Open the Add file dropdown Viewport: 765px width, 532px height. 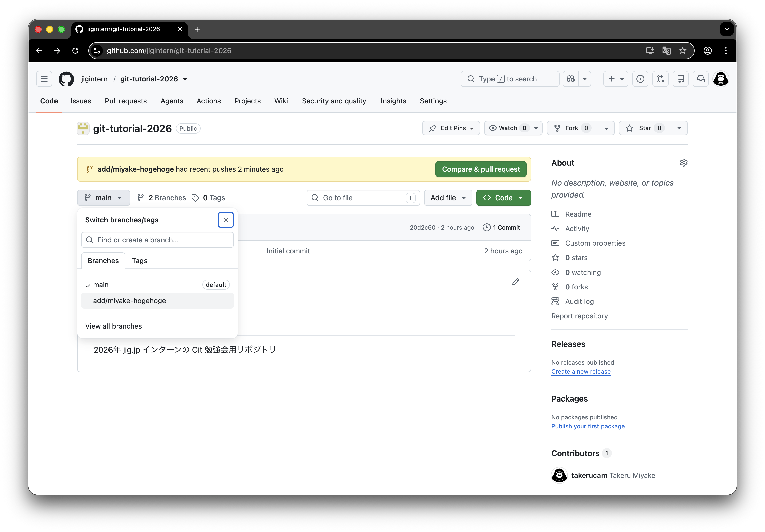click(448, 198)
